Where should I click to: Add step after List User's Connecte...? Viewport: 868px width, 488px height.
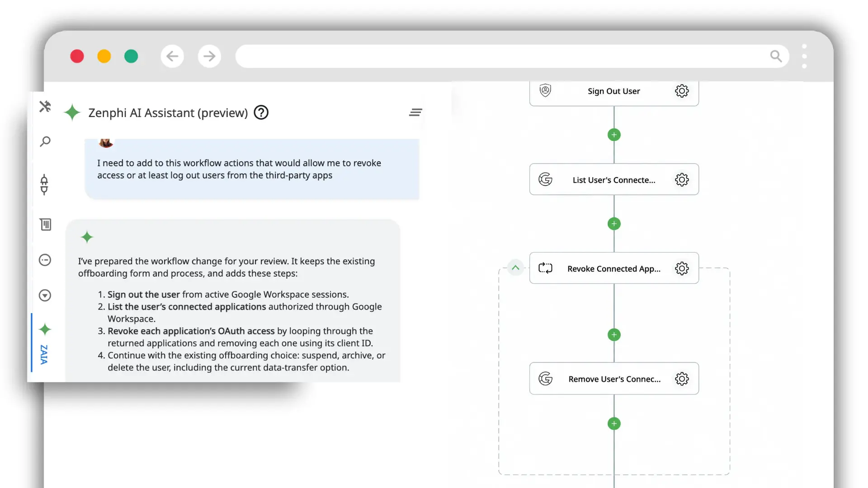(x=614, y=224)
